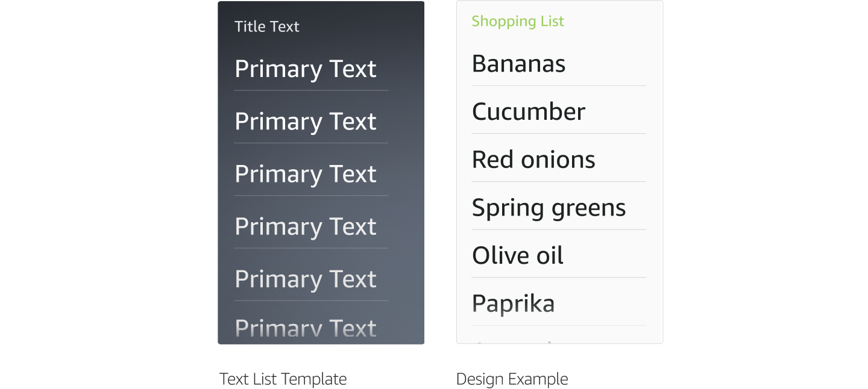Tap the Red onions list item
This screenshot has height=389, width=868.
pyautogui.click(x=533, y=160)
